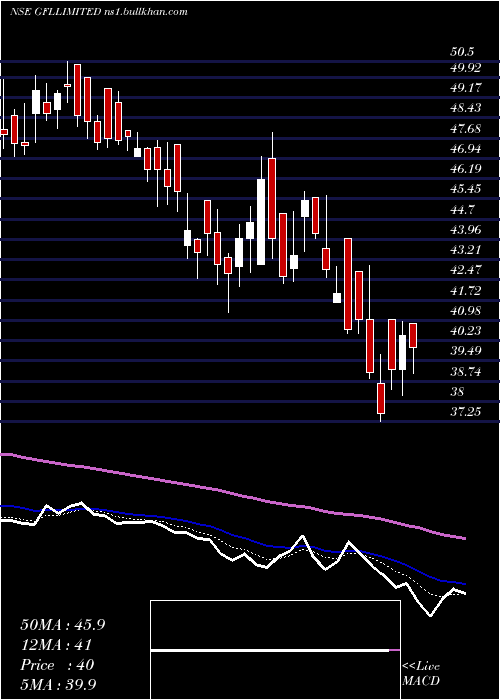Click the lowest red candlestick near 37.25

(x=381, y=398)
